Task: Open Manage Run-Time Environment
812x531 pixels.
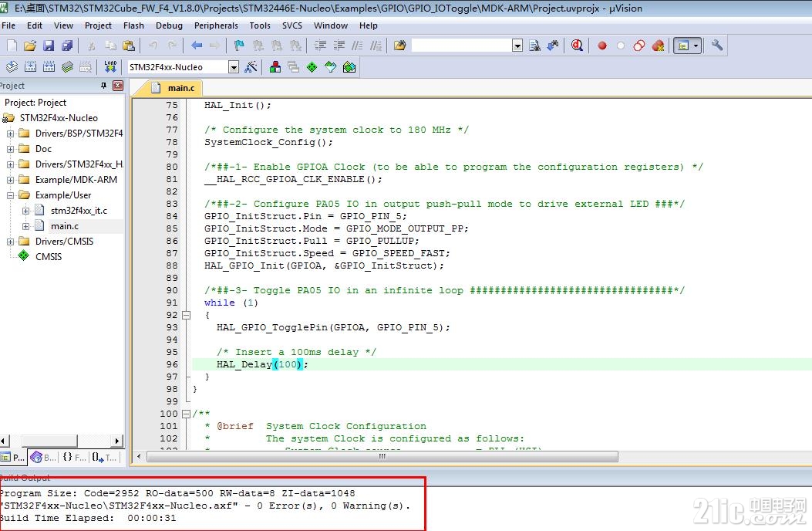Action: [x=312, y=67]
